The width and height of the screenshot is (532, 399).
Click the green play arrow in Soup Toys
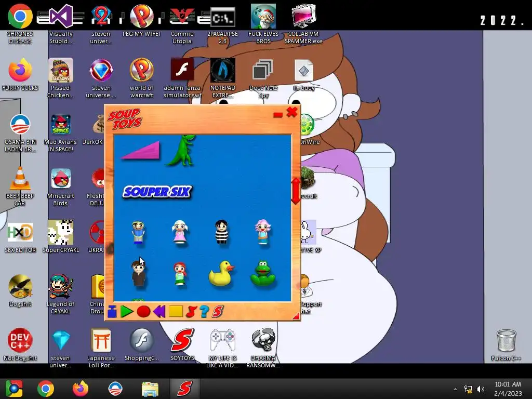(127, 312)
